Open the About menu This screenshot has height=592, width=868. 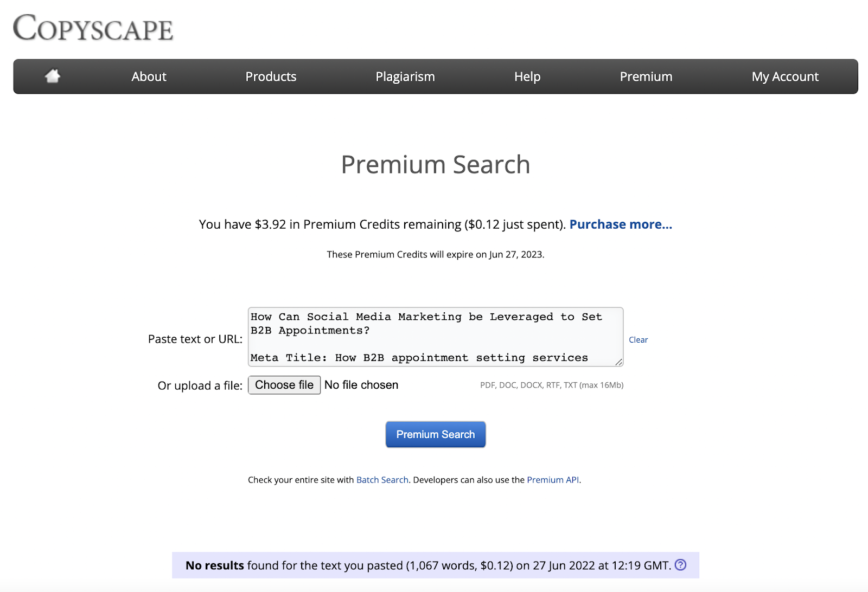click(x=149, y=76)
